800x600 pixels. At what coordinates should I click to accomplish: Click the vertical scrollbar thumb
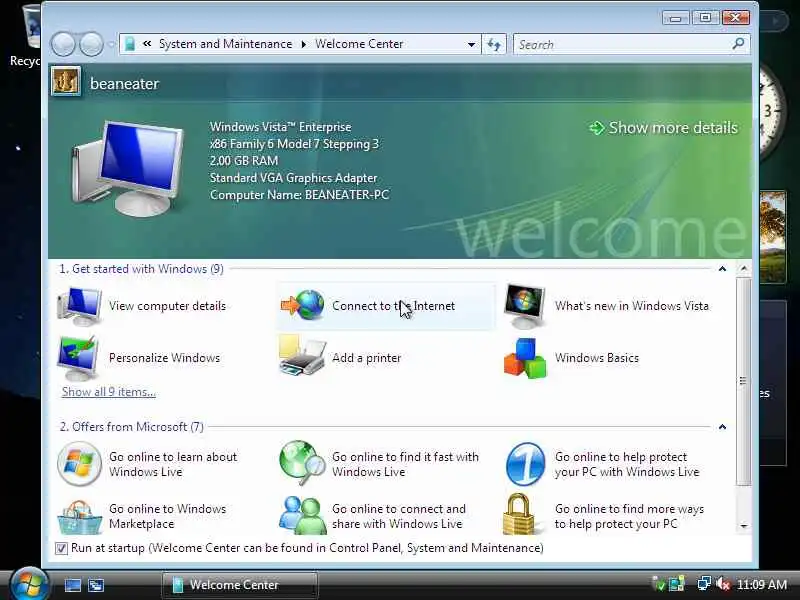pos(744,381)
